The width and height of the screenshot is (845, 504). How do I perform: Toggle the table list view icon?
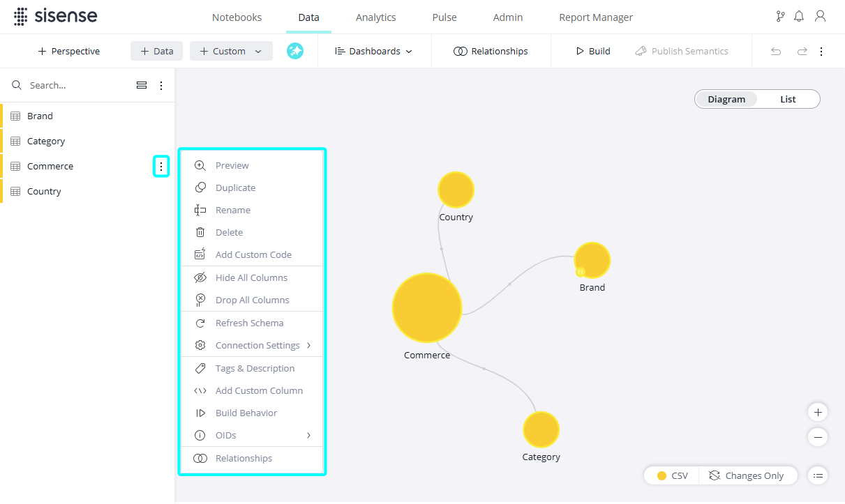(142, 85)
